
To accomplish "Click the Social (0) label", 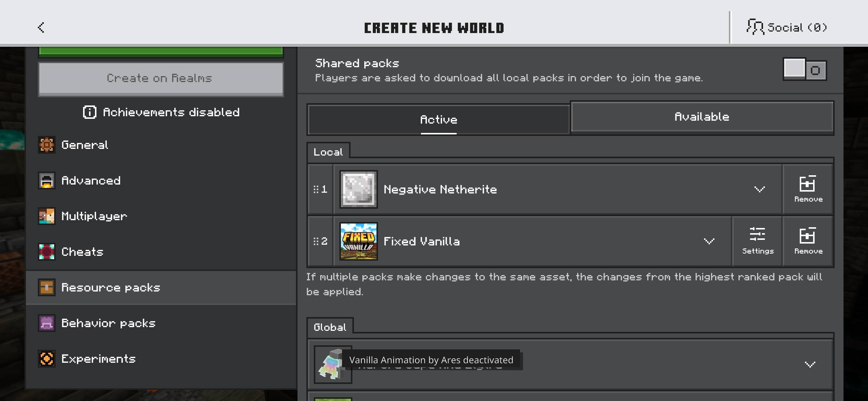I will tap(797, 27).
